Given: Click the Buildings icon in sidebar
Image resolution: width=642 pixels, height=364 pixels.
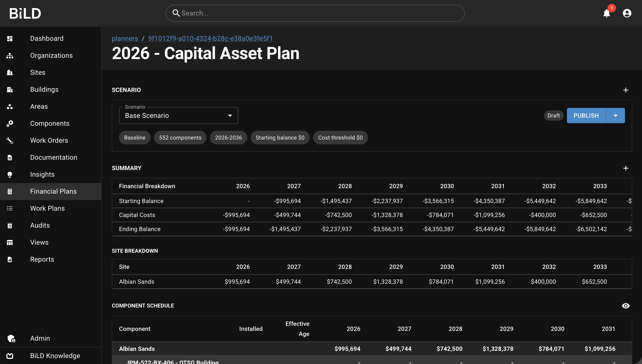Looking at the screenshot, I should (x=10, y=89).
